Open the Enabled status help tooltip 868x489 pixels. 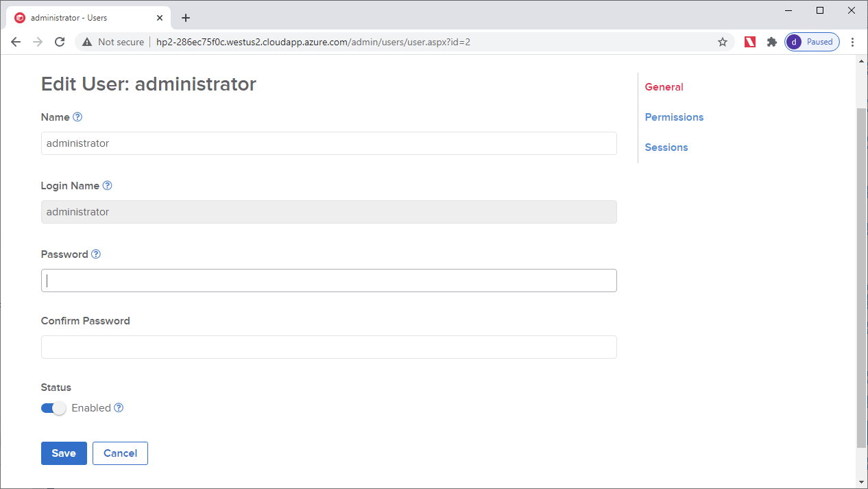(x=118, y=408)
